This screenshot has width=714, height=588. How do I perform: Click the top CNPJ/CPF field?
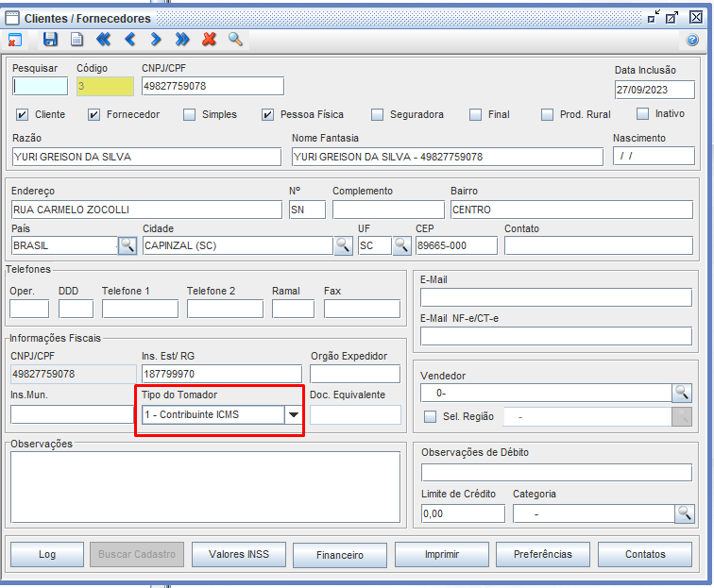point(212,86)
